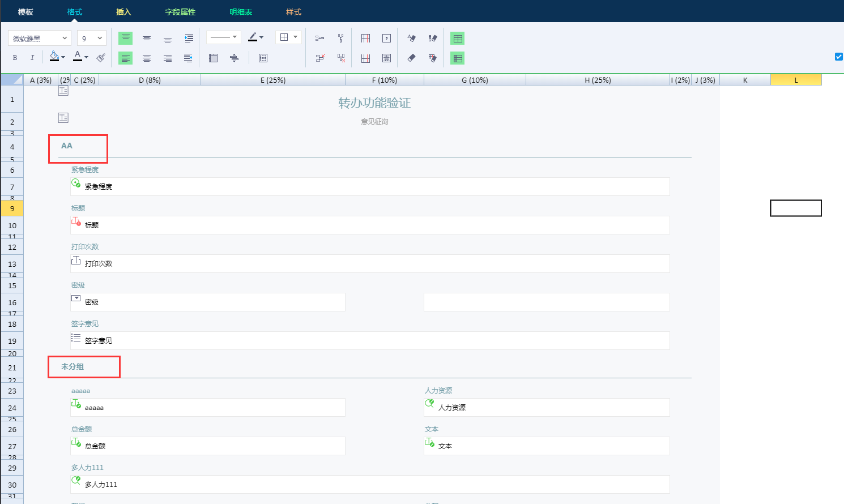Click the plain eraser clear icon
Image resolution: width=844 pixels, height=504 pixels.
[x=411, y=58]
